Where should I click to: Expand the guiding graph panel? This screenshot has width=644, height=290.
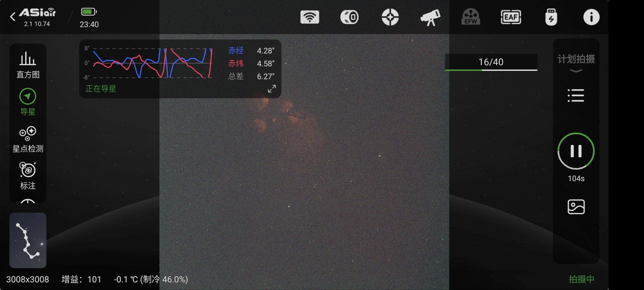272,89
